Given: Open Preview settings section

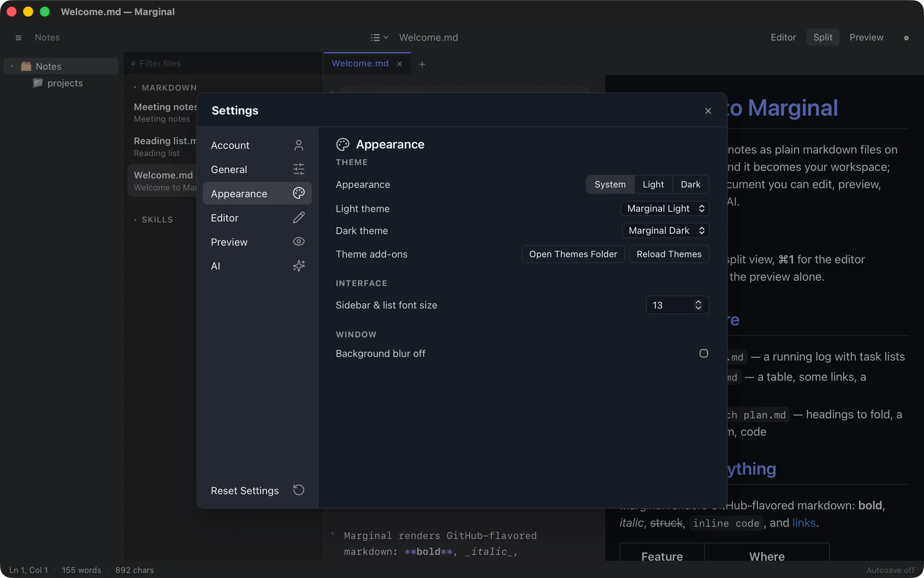Looking at the screenshot, I should tap(257, 242).
